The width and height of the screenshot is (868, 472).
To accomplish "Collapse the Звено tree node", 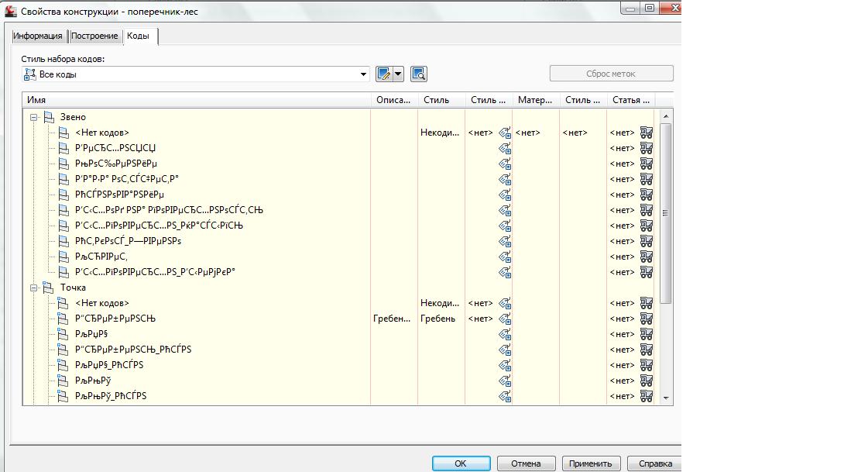I will coord(34,118).
